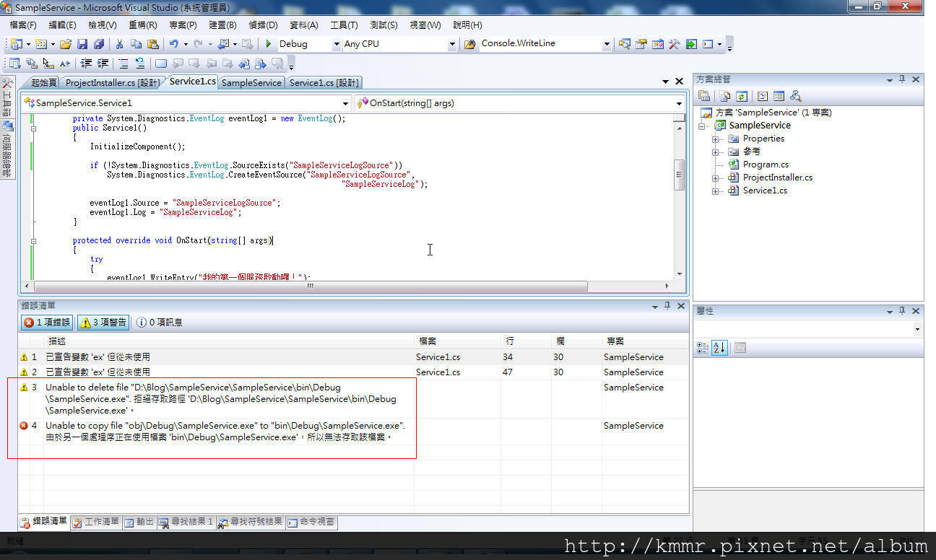Expand the ProjectInstaller.cs tree node
936x560 pixels.
click(x=716, y=178)
